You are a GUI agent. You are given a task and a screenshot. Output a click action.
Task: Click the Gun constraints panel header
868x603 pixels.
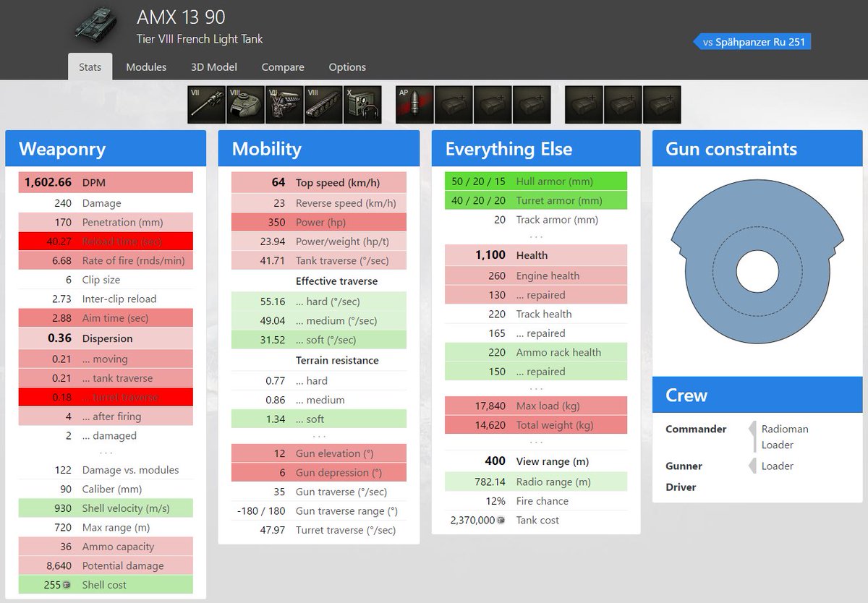757,149
